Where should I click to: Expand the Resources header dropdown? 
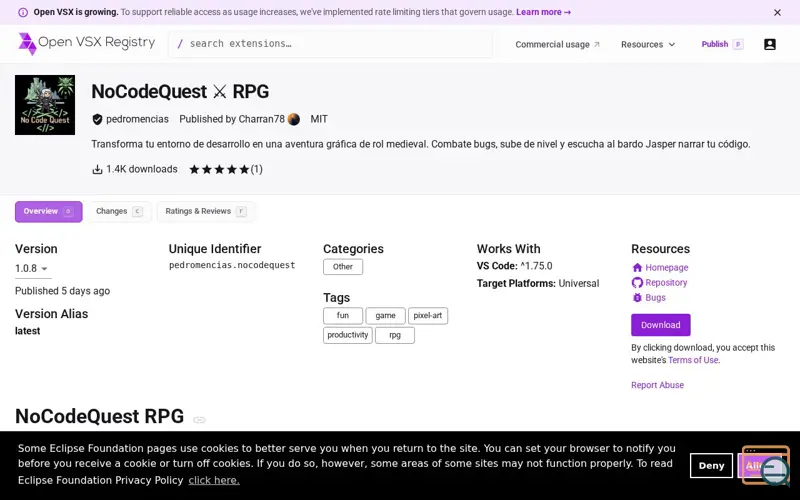648,44
